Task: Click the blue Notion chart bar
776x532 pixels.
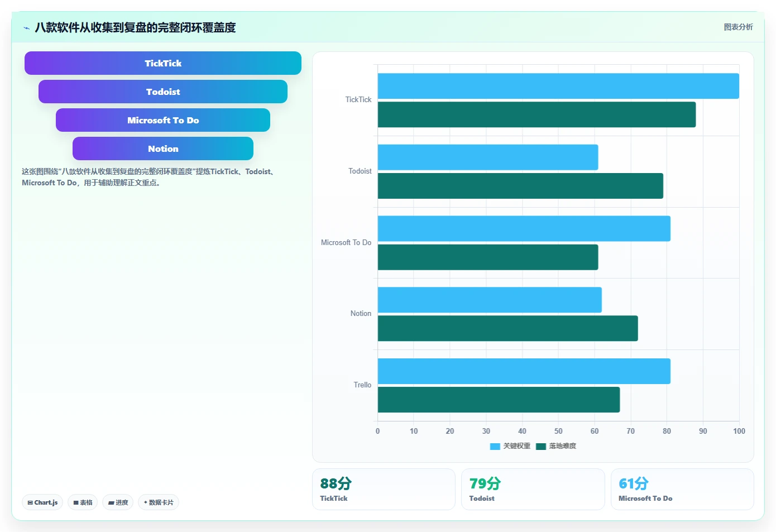Action: [x=490, y=300]
